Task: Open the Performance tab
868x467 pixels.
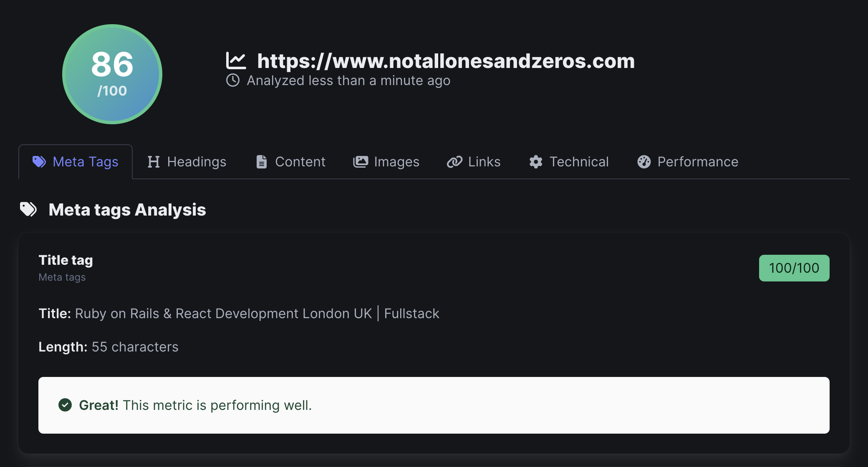Action: click(x=687, y=162)
